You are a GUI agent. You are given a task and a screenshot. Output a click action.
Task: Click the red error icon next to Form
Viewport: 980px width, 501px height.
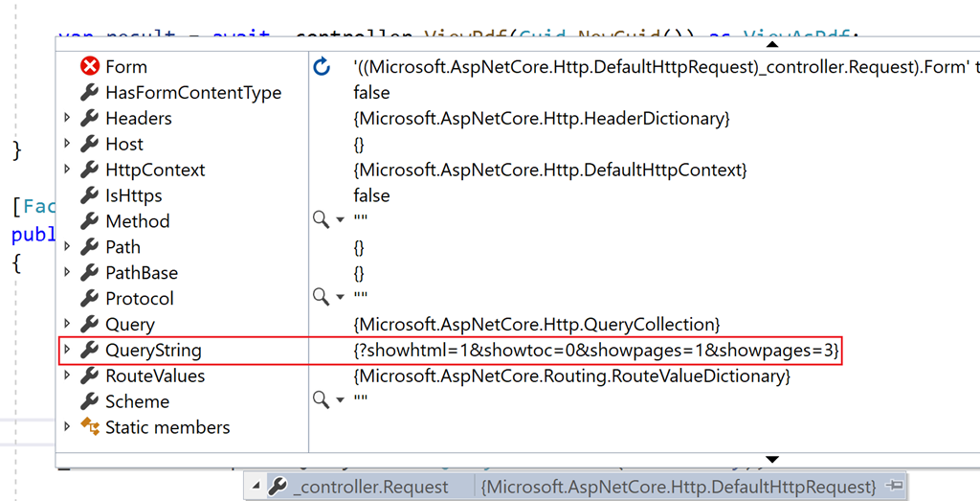pos(90,67)
